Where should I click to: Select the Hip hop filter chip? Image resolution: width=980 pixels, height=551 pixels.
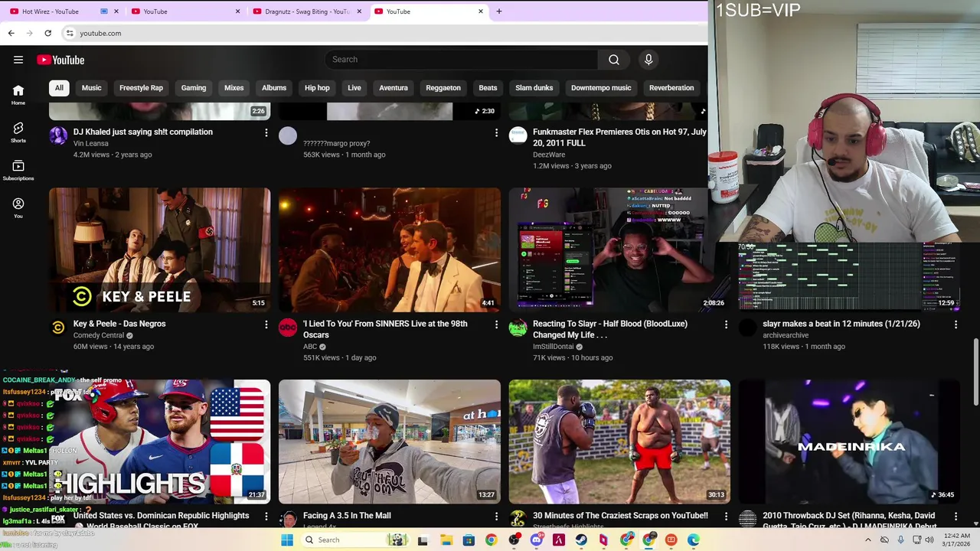(x=317, y=88)
